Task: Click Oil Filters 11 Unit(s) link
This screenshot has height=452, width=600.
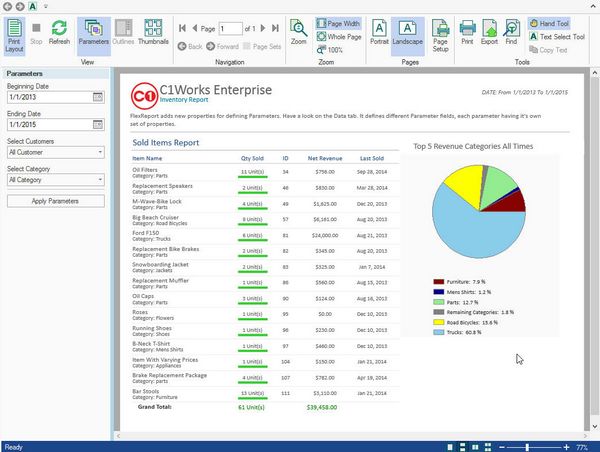Action: pos(252,172)
